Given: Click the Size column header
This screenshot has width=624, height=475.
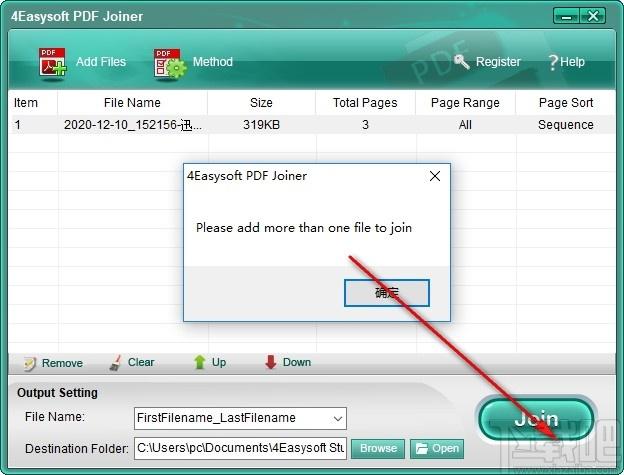Looking at the screenshot, I should point(261,103).
